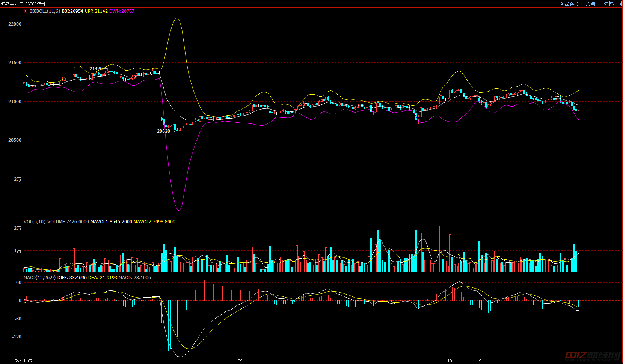
Task: Click the 1107 date label on time axis
Action: coord(28,361)
